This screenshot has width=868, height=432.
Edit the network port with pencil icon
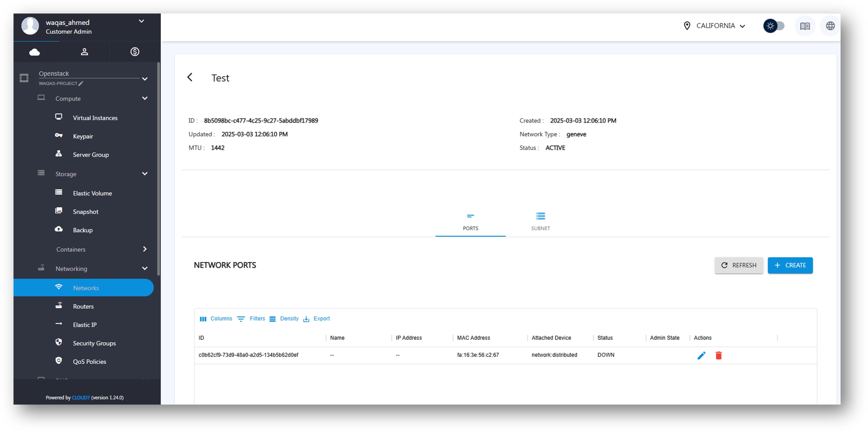(701, 356)
